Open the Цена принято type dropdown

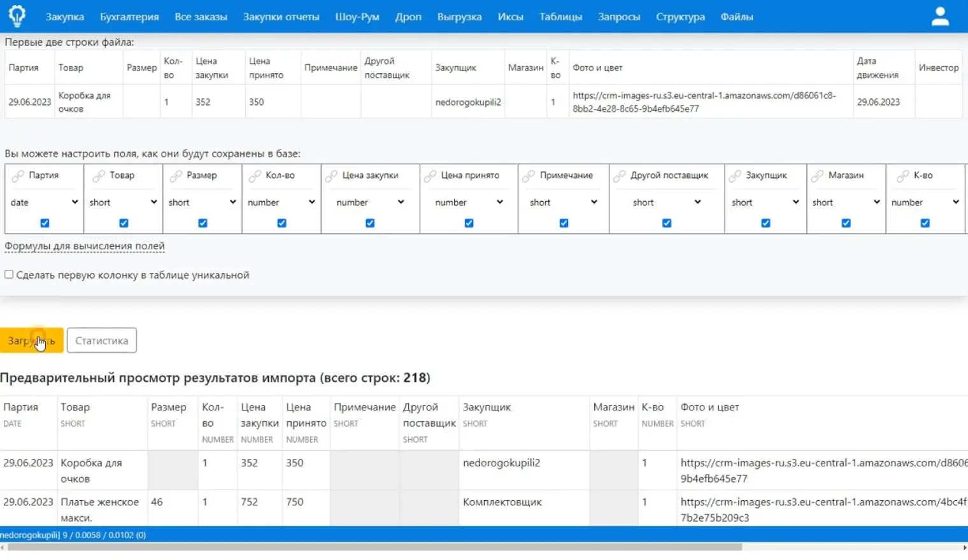(469, 202)
